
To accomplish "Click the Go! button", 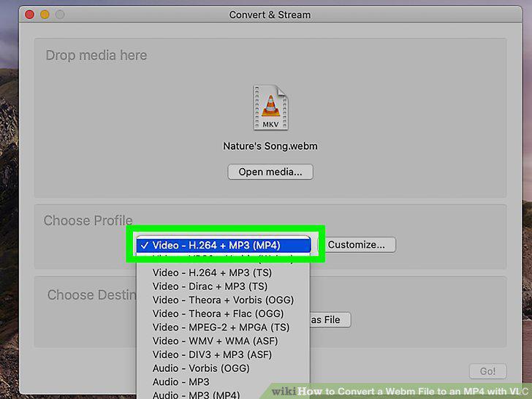I will pos(487,371).
